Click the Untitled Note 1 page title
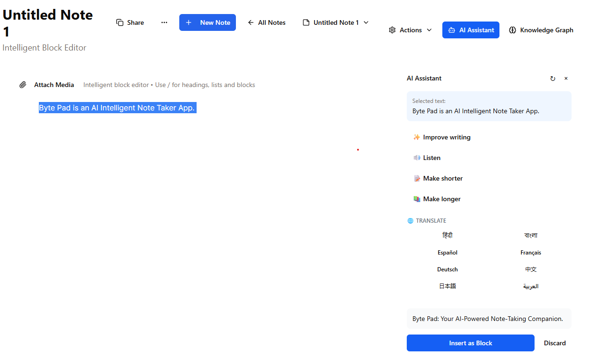Viewport: 594px width, 364px height. [x=48, y=23]
